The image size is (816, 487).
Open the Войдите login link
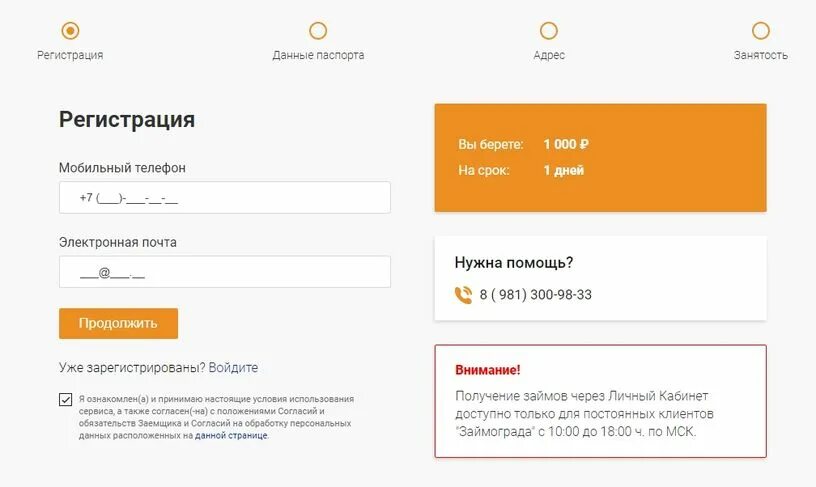tap(233, 367)
